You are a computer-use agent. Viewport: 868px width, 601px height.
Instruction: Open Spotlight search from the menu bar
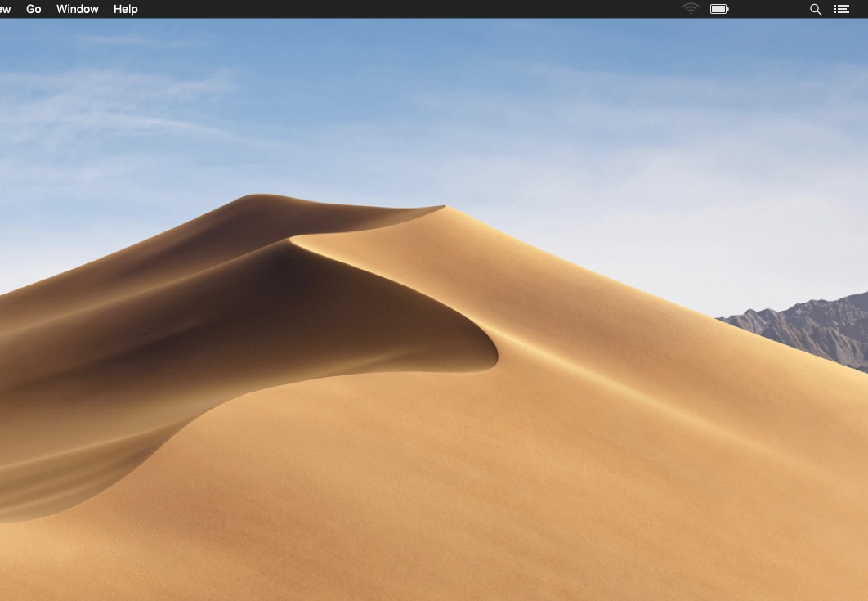(815, 9)
